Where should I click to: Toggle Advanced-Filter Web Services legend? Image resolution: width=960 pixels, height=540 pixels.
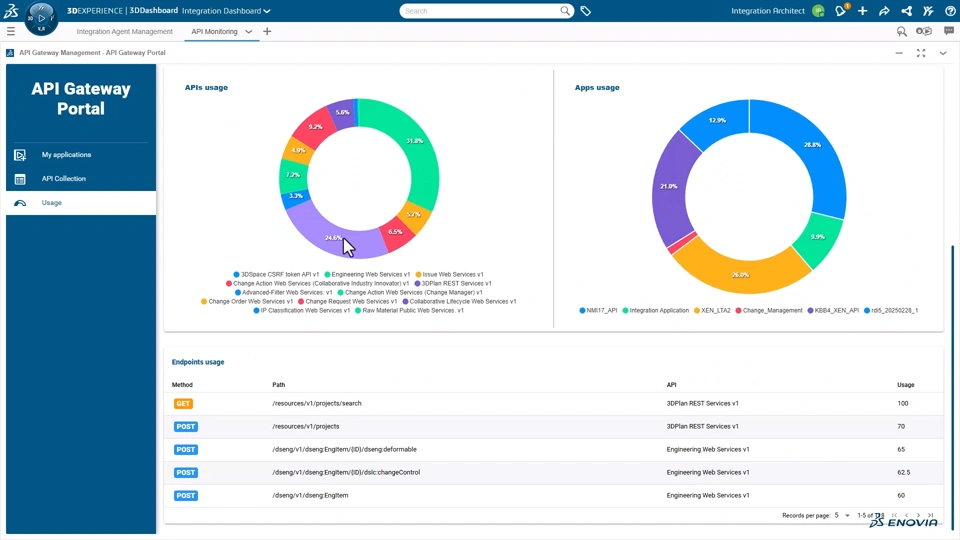pyautogui.click(x=283, y=293)
